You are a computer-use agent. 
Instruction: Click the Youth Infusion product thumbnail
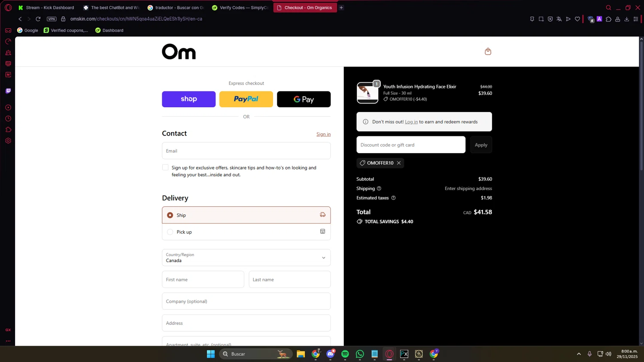[368, 93]
